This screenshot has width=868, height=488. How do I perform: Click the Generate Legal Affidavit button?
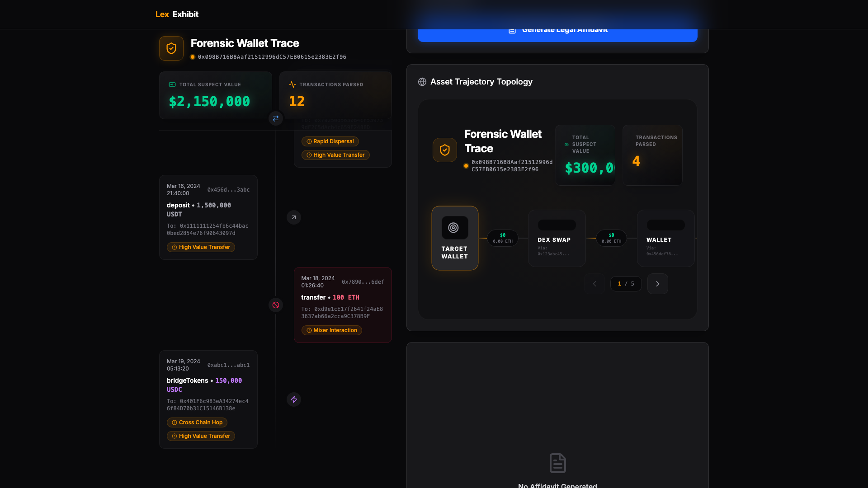557,34
